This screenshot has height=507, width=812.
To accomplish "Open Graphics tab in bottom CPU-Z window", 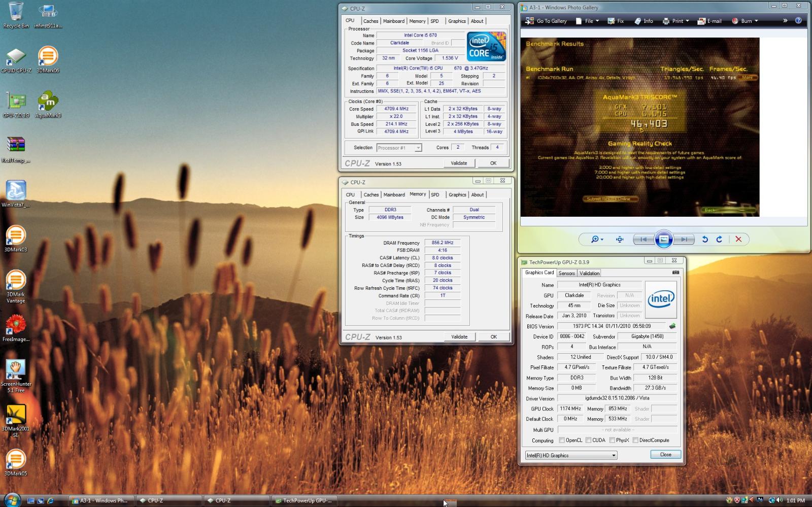I will point(457,195).
